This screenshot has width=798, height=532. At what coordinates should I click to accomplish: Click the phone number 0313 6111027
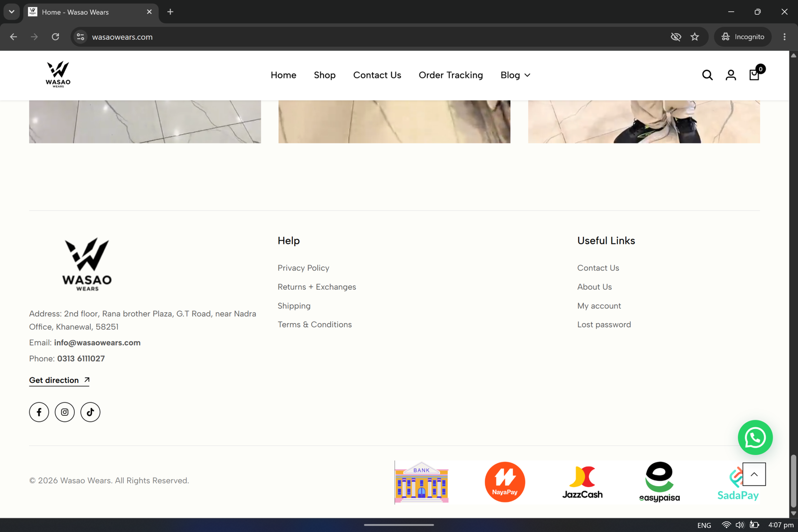pyautogui.click(x=81, y=358)
